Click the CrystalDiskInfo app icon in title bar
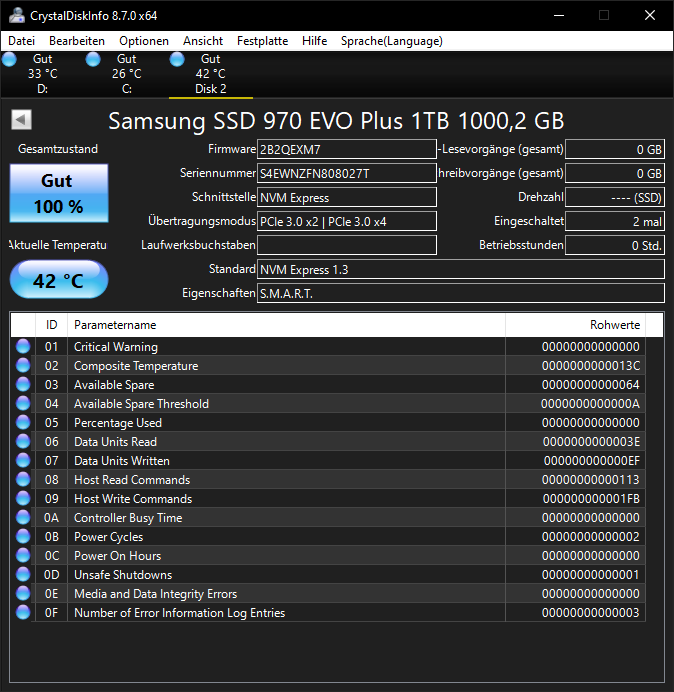This screenshot has width=674, height=692. point(17,15)
